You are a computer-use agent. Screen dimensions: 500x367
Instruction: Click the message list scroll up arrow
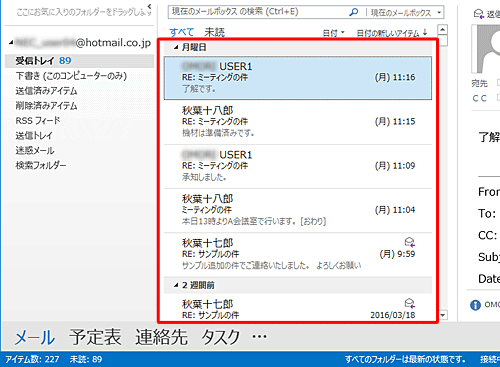[x=442, y=30]
